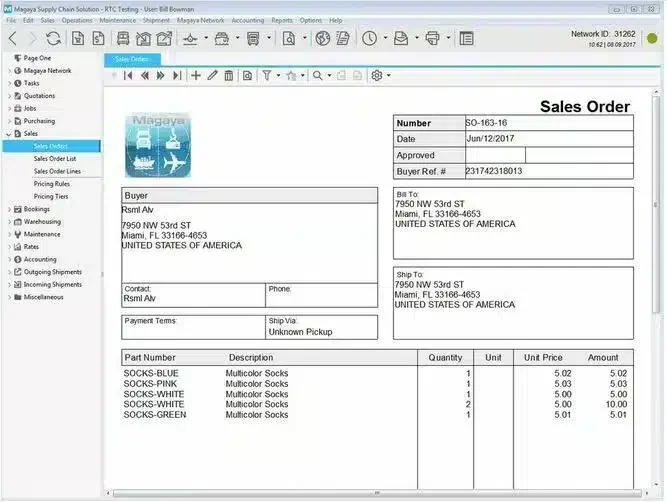Click the open envelope mail icon
The width and height of the screenshot is (667, 502).
click(x=401, y=39)
